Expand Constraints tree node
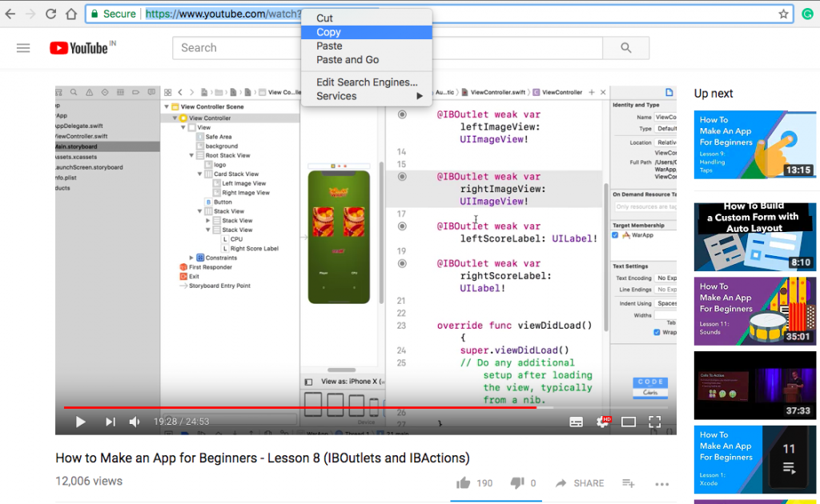Viewport: 820px width, 504px height. pos(191,258)
